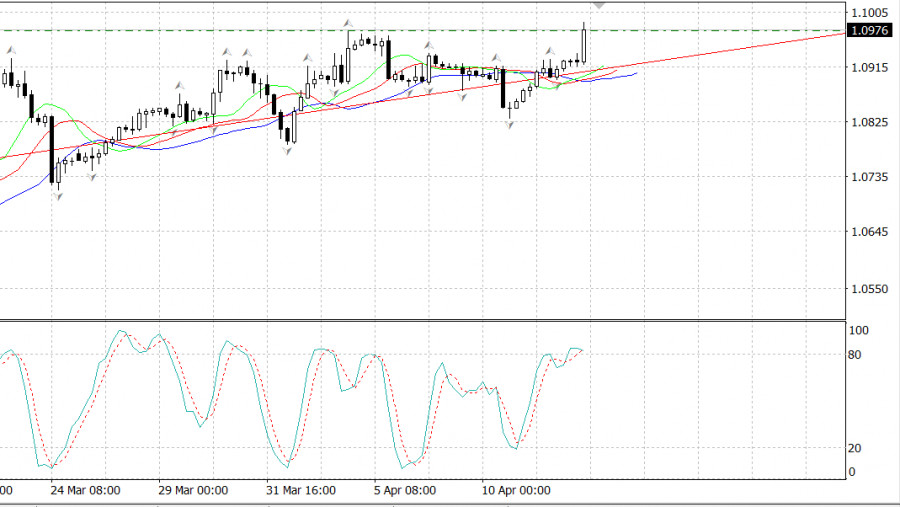
Task: Click the 5 Apr 08:00 time label
Action: (x=405, y=490)
